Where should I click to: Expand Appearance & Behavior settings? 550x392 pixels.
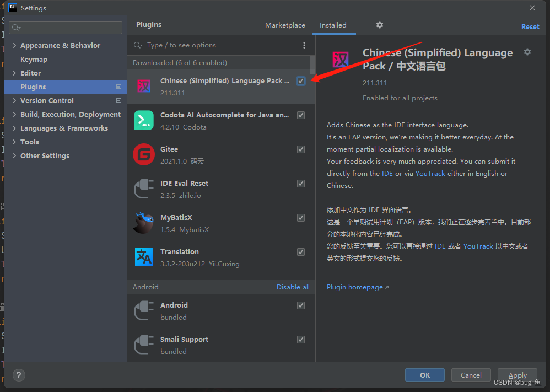[x=14, y=45]
